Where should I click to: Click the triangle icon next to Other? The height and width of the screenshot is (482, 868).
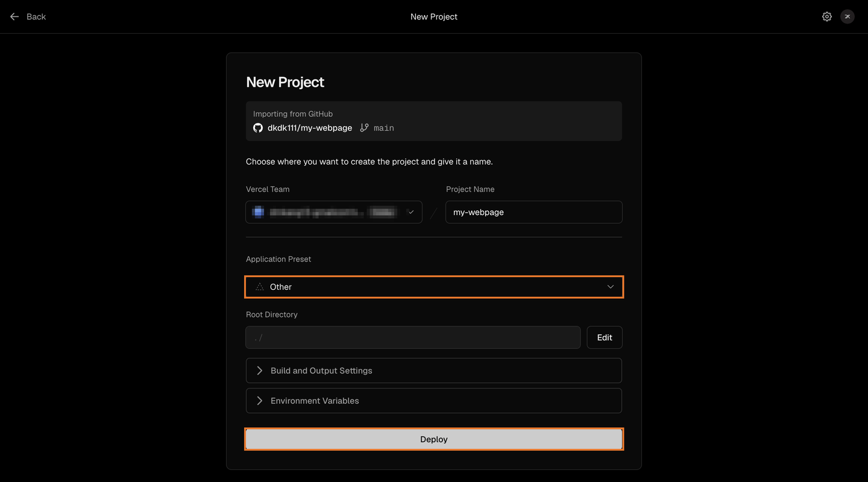click(260, 287)
